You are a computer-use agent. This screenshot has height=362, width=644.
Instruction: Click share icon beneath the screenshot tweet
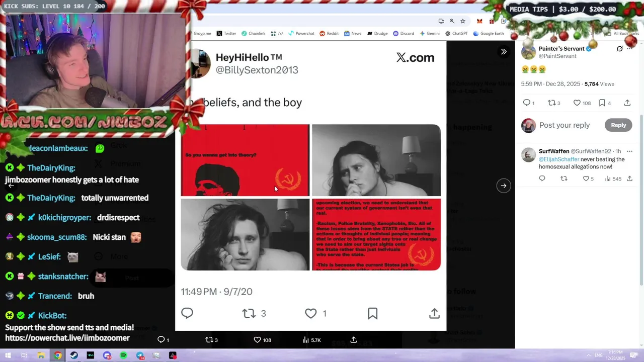click(434, 313)
